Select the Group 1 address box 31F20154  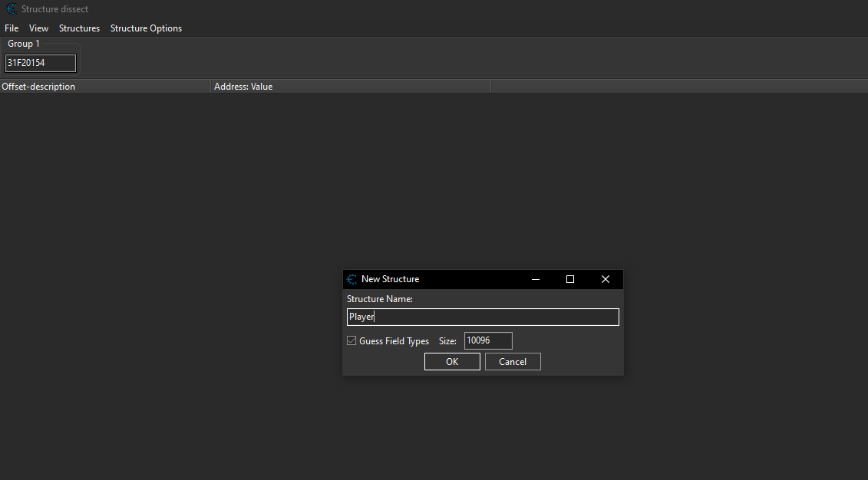pos(41,63)
